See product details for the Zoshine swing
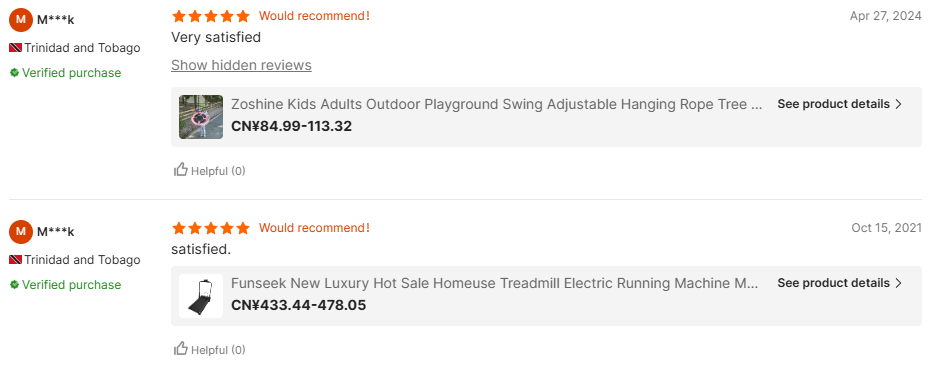Screen dimensions: 936x365 click(x=840, y=104)
